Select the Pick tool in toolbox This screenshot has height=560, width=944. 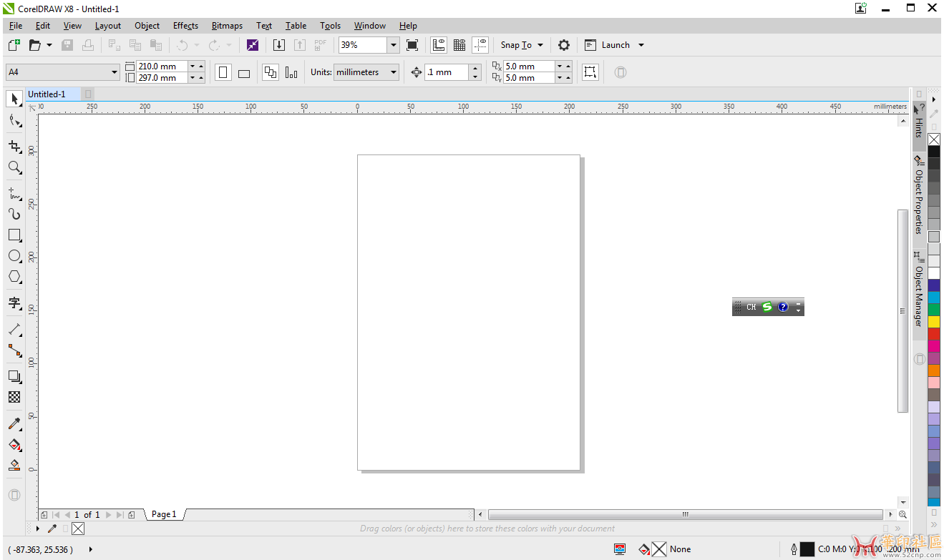[x=14, y=99]
